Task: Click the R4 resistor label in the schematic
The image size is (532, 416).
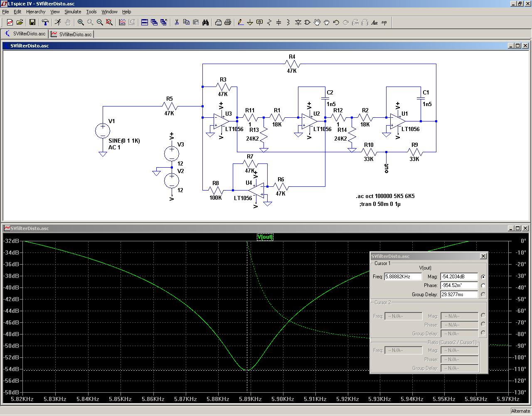Action: (292, 57)
